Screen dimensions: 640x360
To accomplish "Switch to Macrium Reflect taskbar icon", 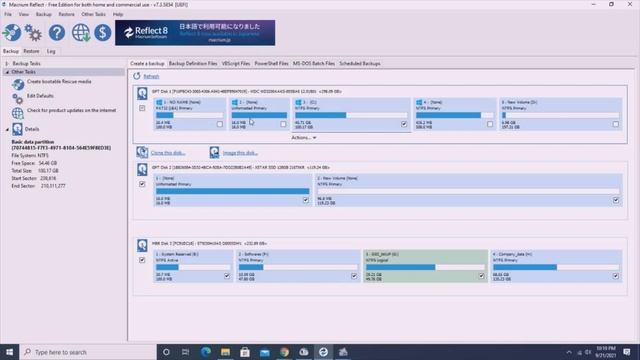I will [x=323, y=352].
